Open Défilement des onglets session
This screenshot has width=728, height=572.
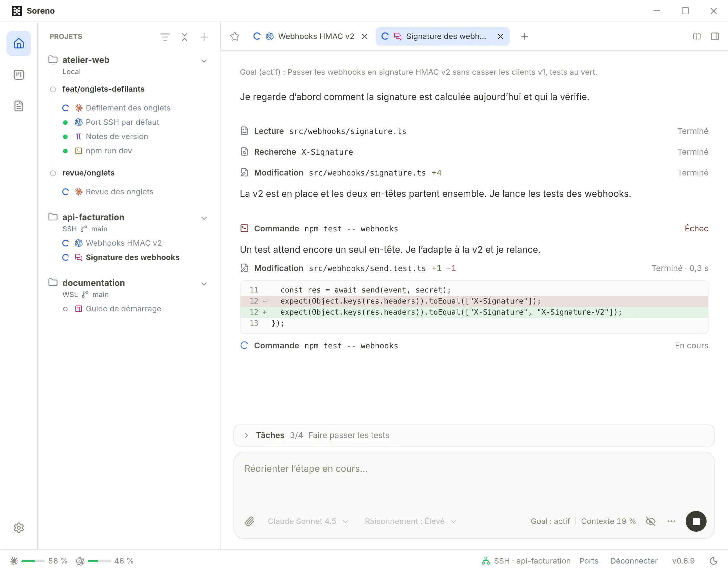coord(128,108)
